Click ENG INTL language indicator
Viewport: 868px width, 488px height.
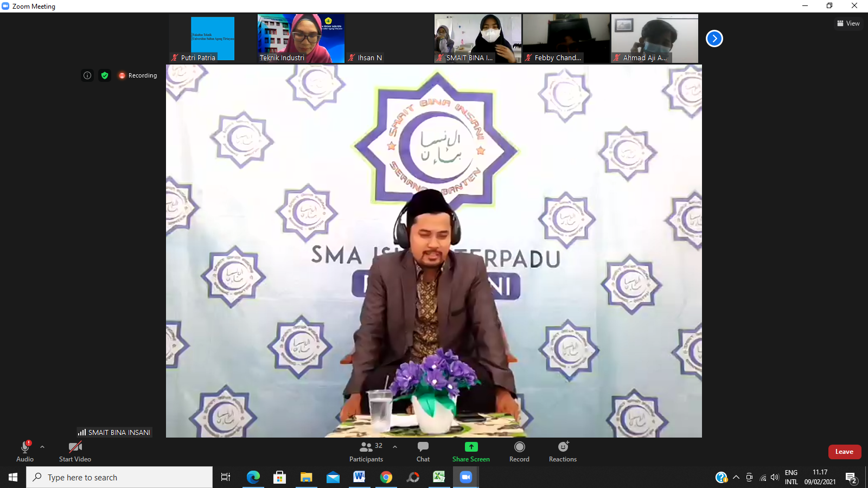click(792, 477)
